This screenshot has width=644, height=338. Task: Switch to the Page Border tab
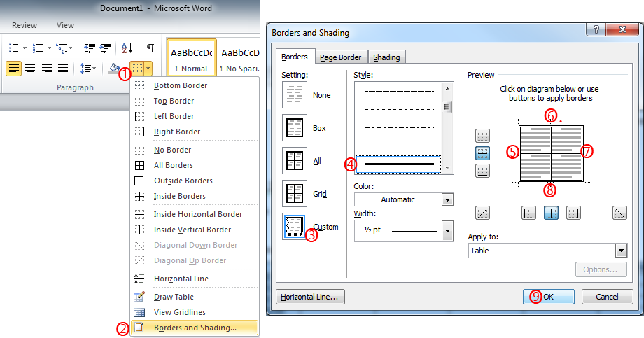click(340, 57)
